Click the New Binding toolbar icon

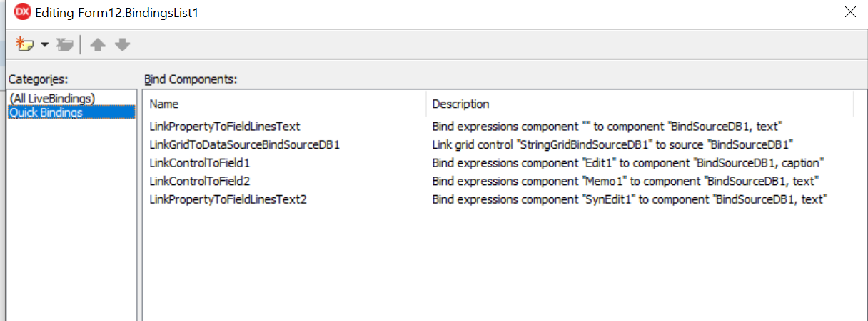(x=25, y=45)
